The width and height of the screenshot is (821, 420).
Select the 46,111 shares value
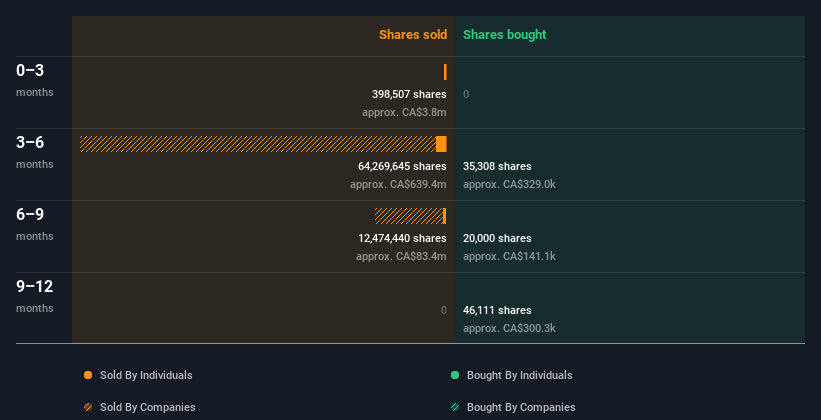coord(497,311)
